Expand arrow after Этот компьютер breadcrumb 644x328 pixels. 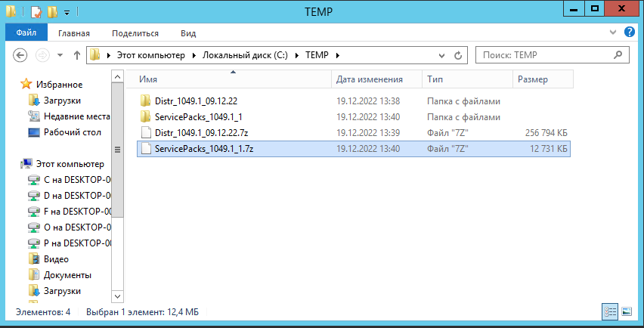click(194, 55)
